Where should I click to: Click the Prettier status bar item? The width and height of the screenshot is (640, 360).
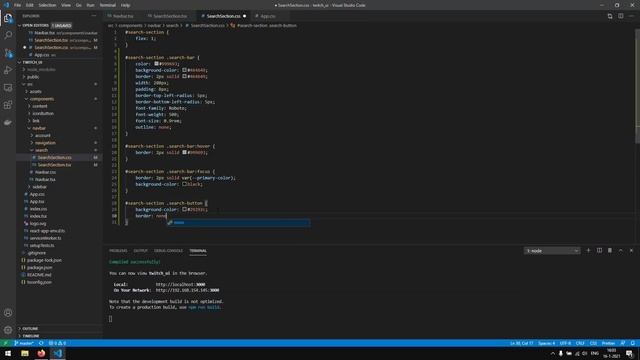[x=608, y=343]
